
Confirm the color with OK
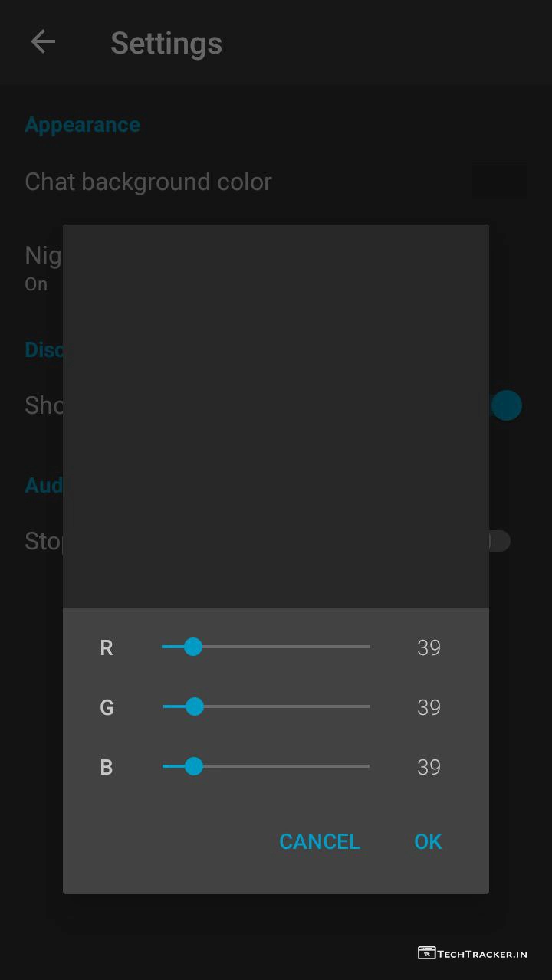(428, 841)
